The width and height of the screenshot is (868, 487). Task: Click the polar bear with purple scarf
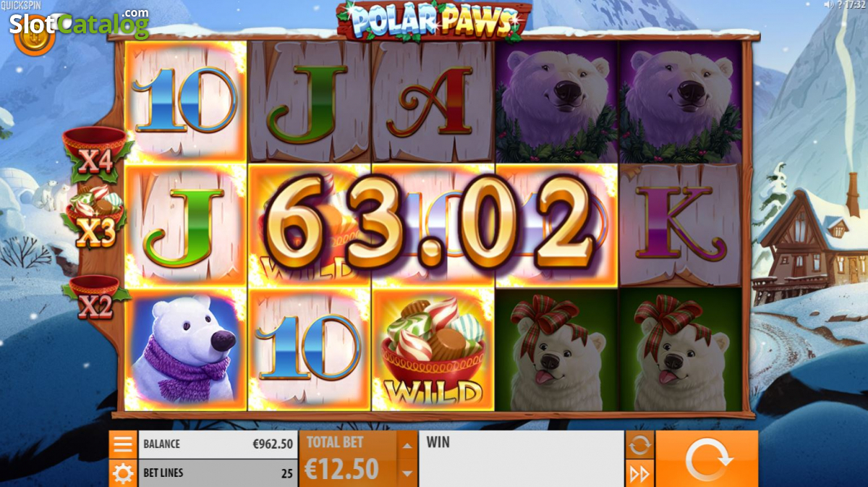[186, 350]
